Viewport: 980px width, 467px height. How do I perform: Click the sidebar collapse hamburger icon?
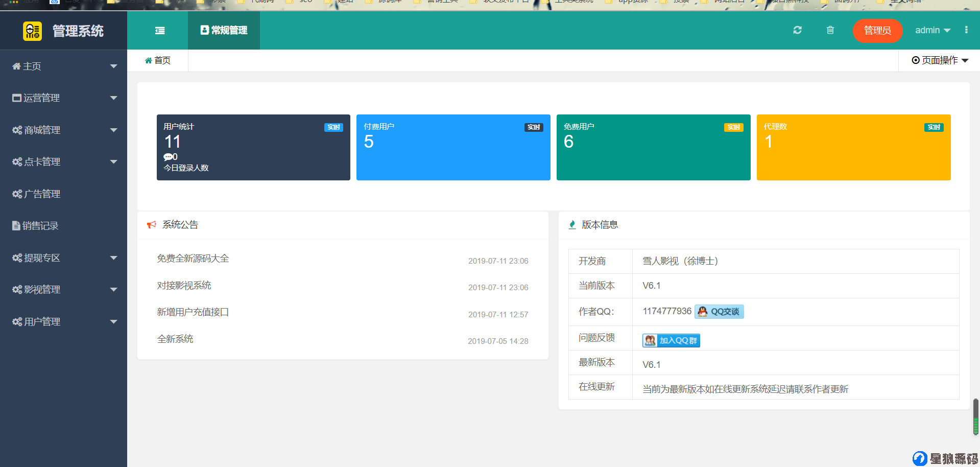pos(160,31)
